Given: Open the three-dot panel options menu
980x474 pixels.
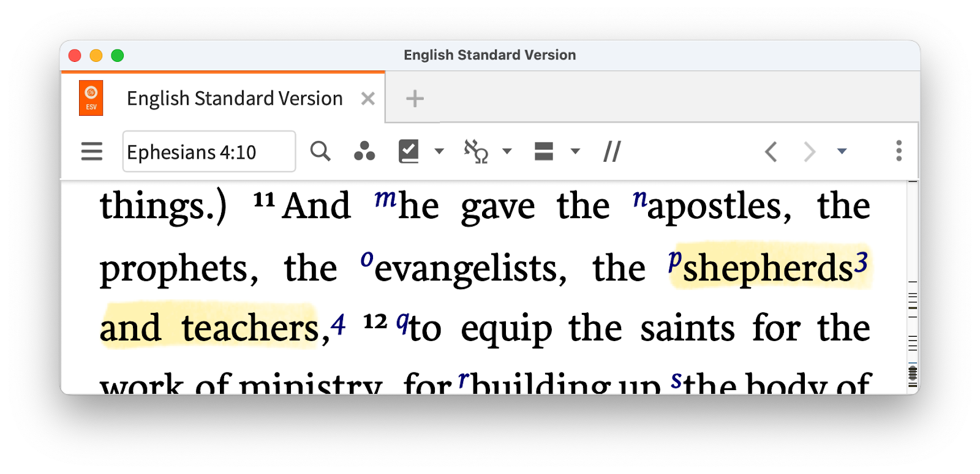Looking at the screenshot, I should click(899, 151).
